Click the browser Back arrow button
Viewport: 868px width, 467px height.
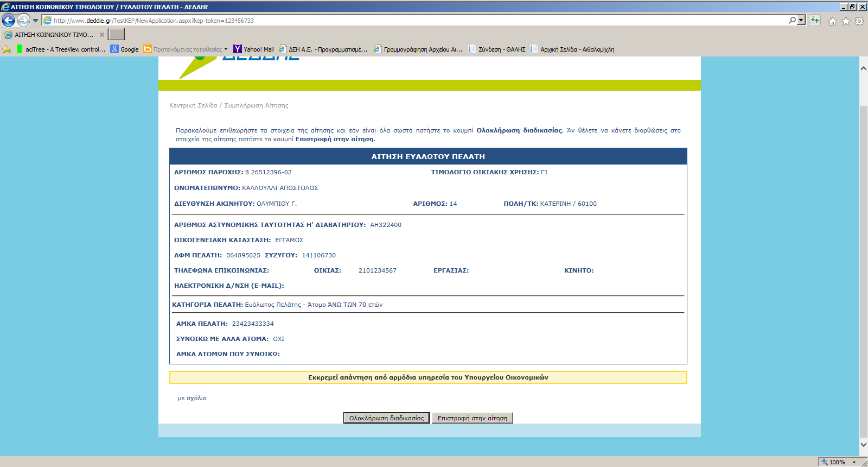coord(8,21)
